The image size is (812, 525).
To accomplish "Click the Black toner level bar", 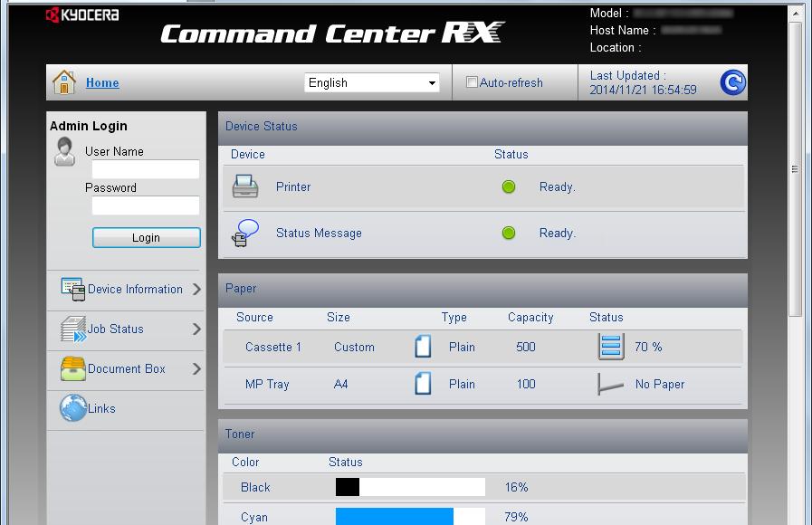I will tap(410, 487).
